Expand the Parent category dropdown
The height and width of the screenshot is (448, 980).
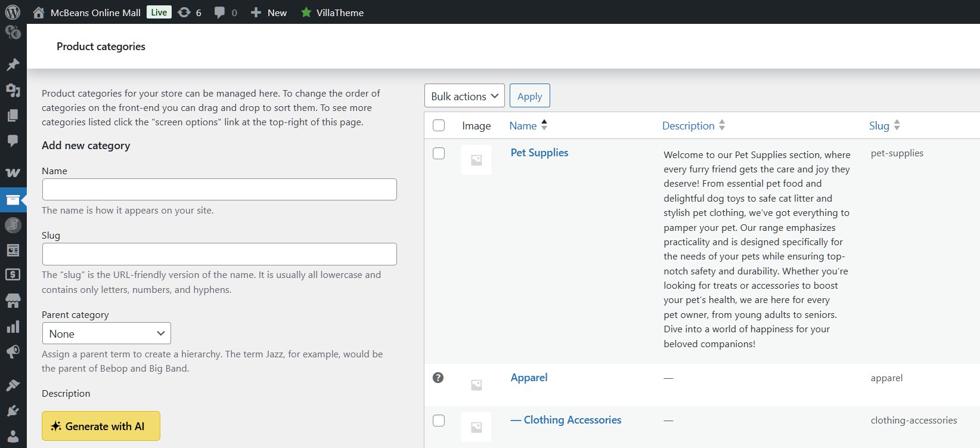[x=106, y=333]
